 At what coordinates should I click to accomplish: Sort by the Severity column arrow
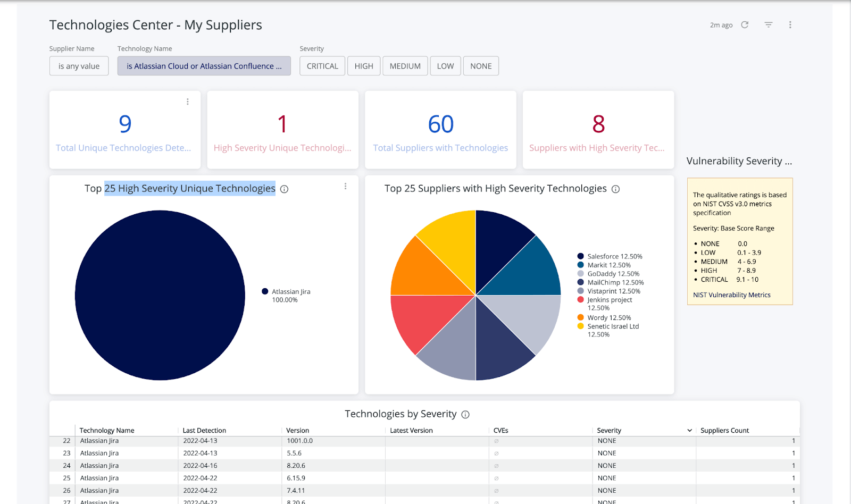tap(689, 430)
